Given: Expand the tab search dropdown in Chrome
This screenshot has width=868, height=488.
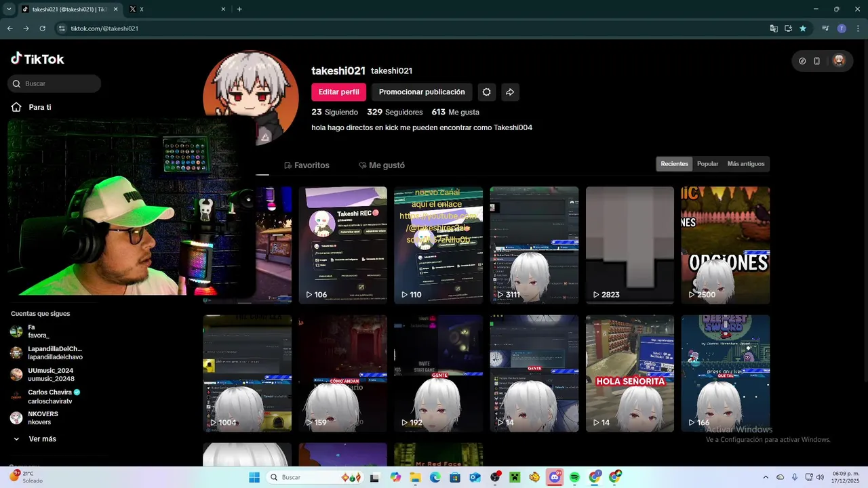Looking at the screenshot, I should point(9,9).
